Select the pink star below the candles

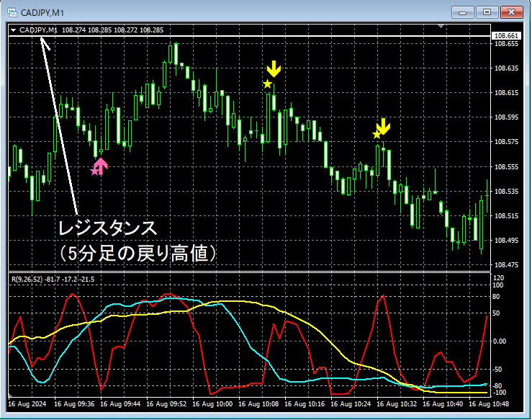[94, 171]
